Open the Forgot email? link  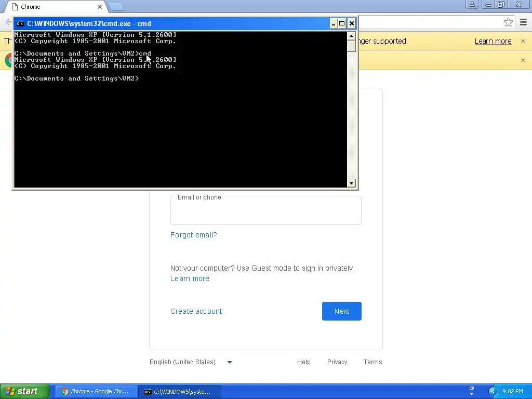click(x=193, y=235)
